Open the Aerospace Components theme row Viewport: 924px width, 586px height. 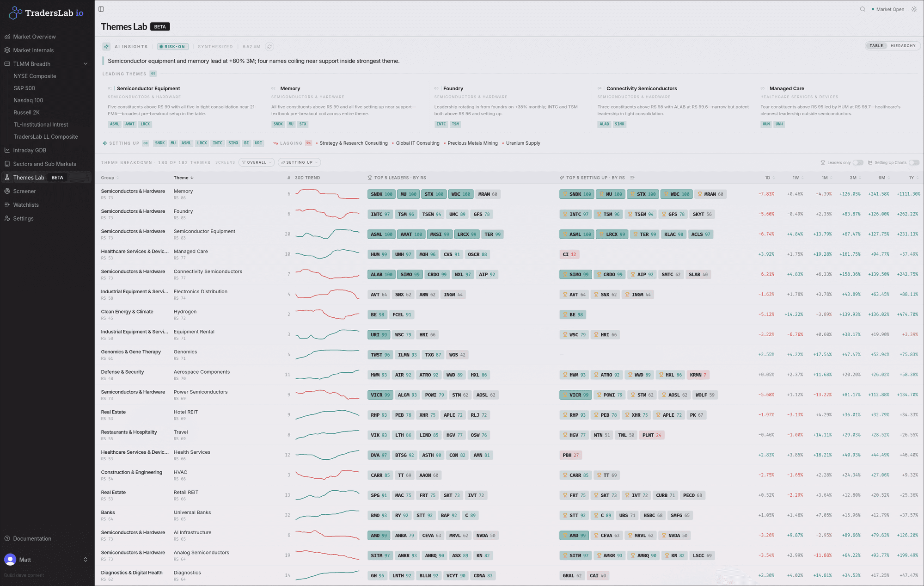pos(202,372)
